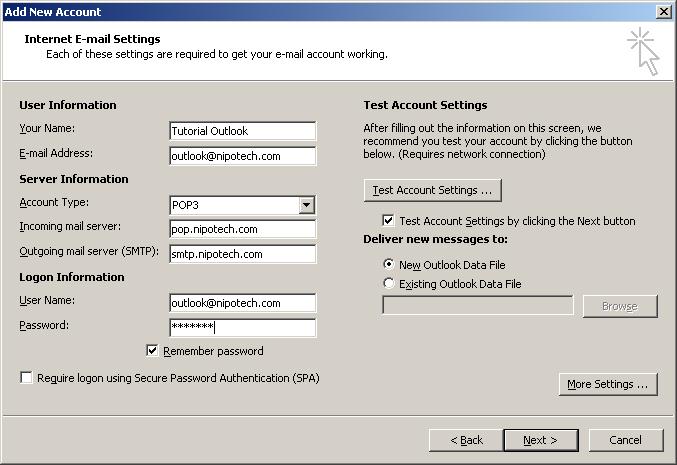The width and height of the screenshot is (677, 465).
Task: Click the POP3 account type combo box
Action: [x=243, y=205]
